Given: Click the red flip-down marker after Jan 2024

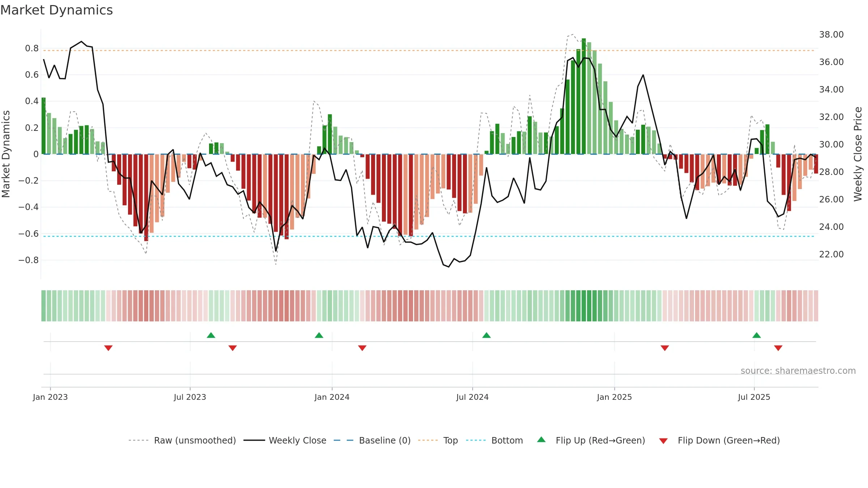Looking at the screenshot, I should point(362,348).
